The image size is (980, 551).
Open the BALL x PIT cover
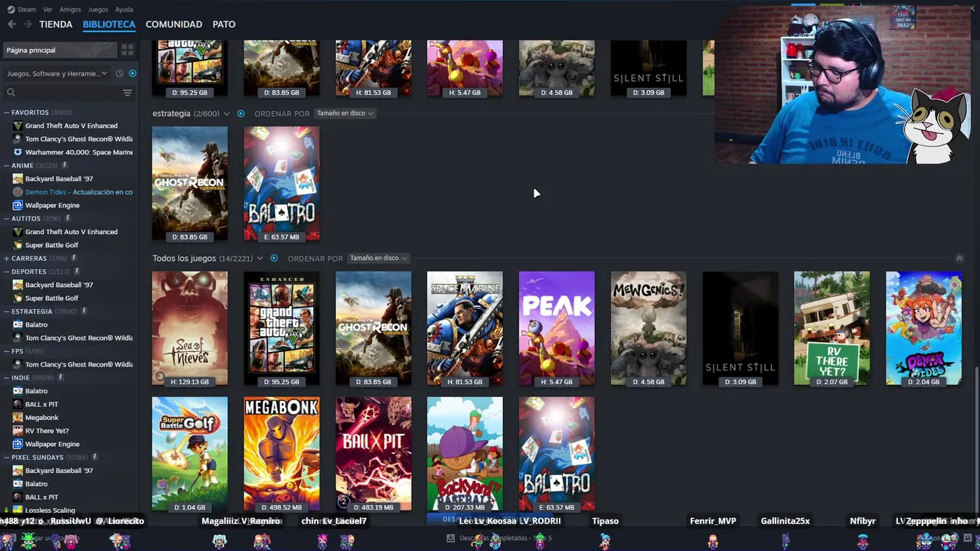coord(374,454)
